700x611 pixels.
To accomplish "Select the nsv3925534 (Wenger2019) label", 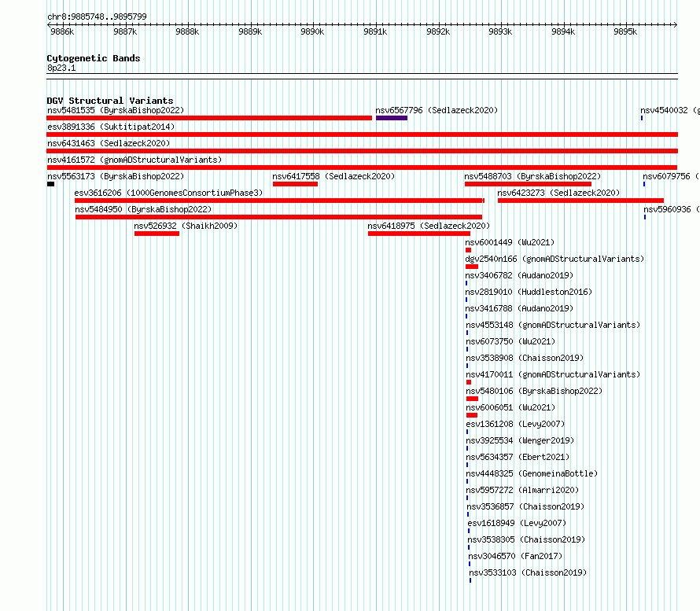I will 520,440.
